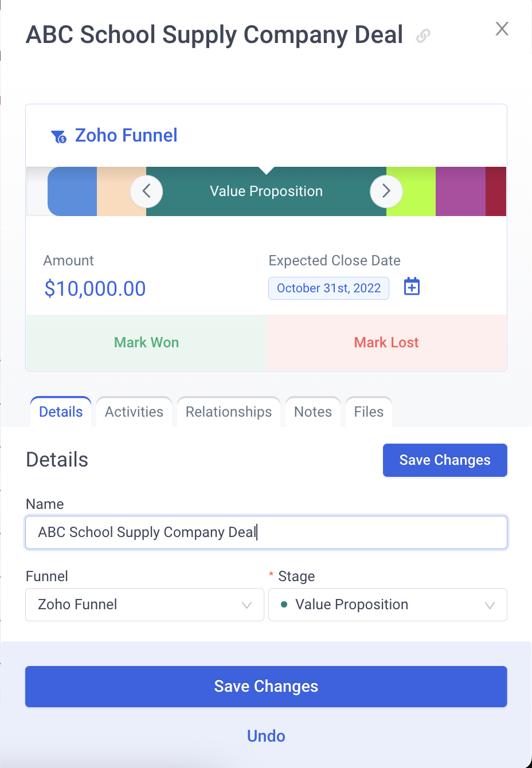Select the dark red stage segment
This screenshot has height=768, width=532.
tap(496, 191)
